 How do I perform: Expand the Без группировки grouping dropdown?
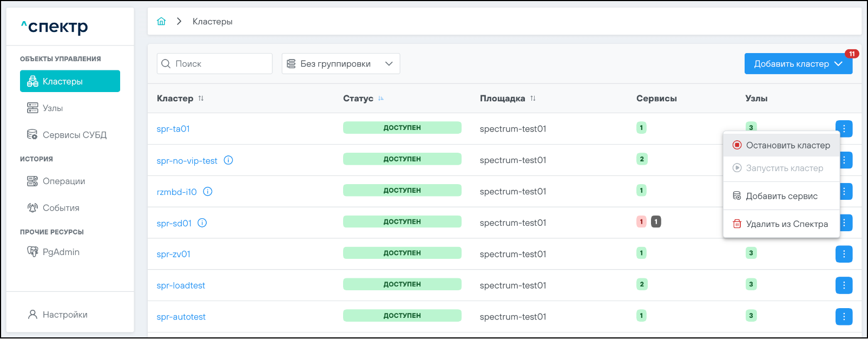(340, 64)
